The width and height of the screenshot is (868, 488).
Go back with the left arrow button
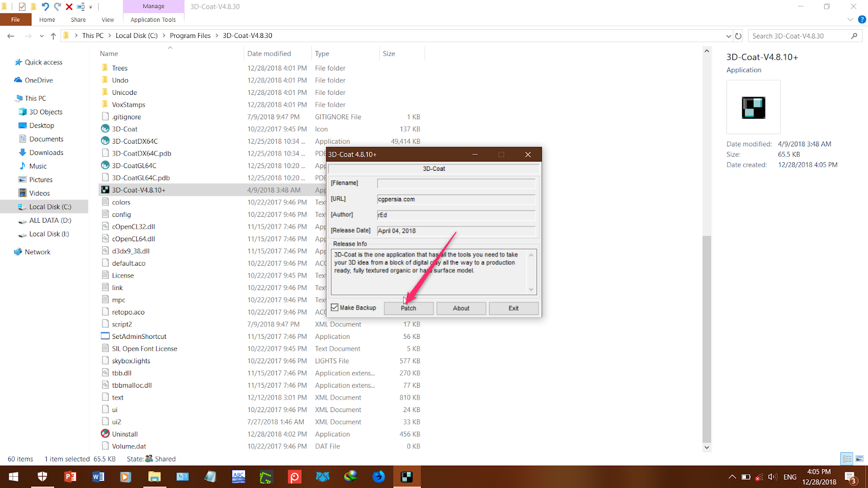(11, 36)
